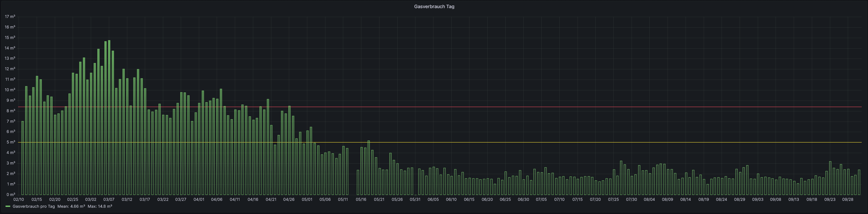The height and width of the screenshot is (214, 868).
Task: Click the '03/02' x-axis date label
Action: [91, 199]
